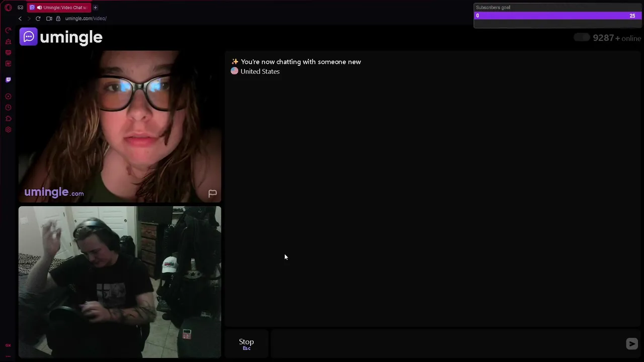Click the umingle wordmark link
This screenshot has height=362, width=644.
(71, 37)
